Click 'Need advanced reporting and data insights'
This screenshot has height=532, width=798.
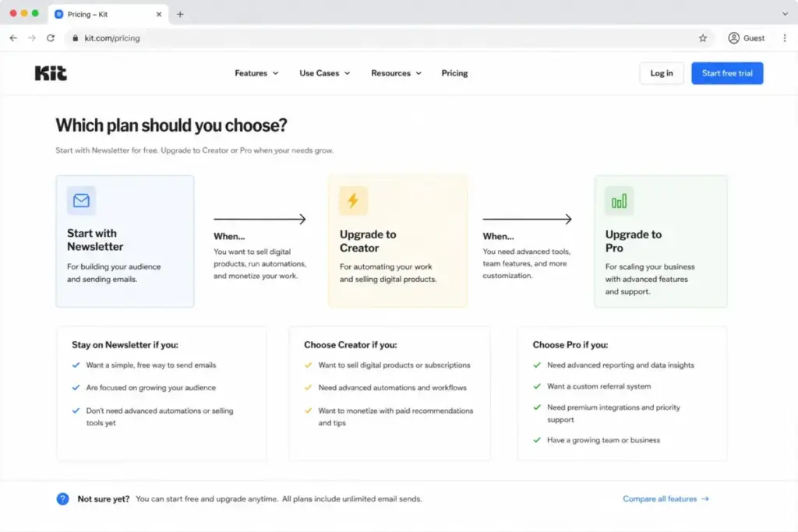point(620,365)
